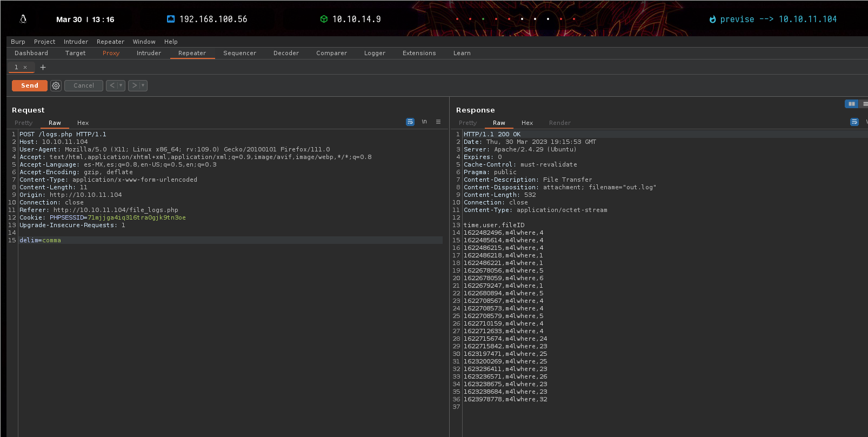Viewport: 868px width, 437px height.
Task: Click the ethernet network icon in top bar
Action: [171, 19]
